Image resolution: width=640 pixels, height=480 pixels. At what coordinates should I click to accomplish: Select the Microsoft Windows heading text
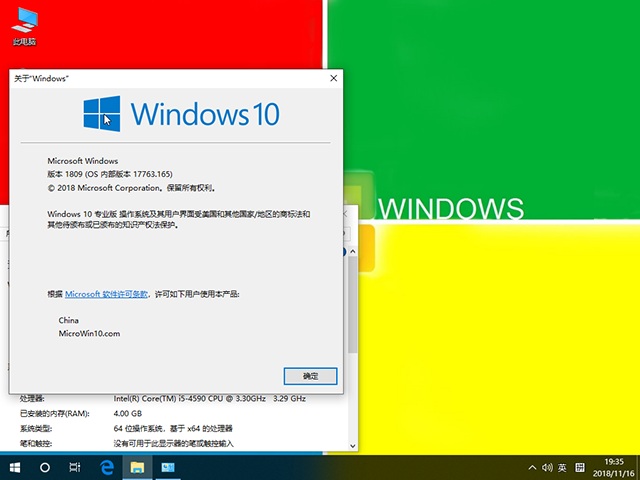(82, 161)
